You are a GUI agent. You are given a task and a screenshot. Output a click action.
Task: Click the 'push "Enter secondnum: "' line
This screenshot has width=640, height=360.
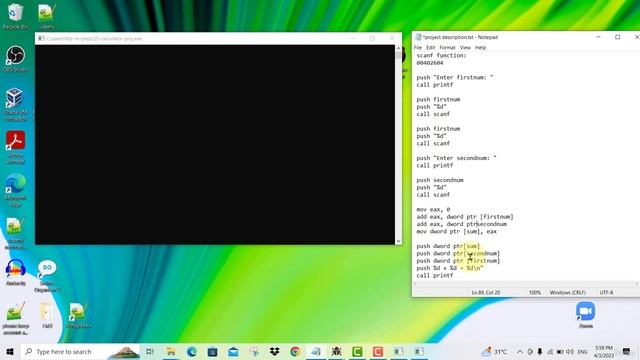click(x=456, y=158)
